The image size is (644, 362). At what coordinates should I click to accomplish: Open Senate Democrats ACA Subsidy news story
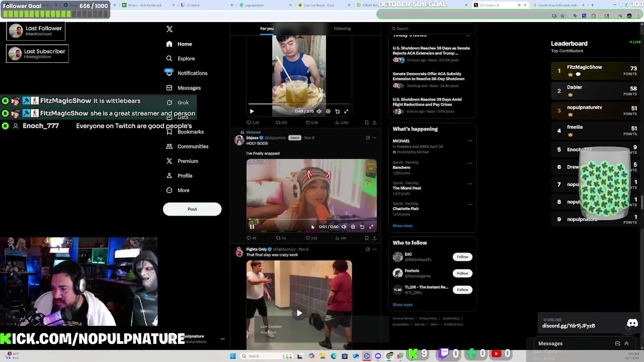(429, 76)
